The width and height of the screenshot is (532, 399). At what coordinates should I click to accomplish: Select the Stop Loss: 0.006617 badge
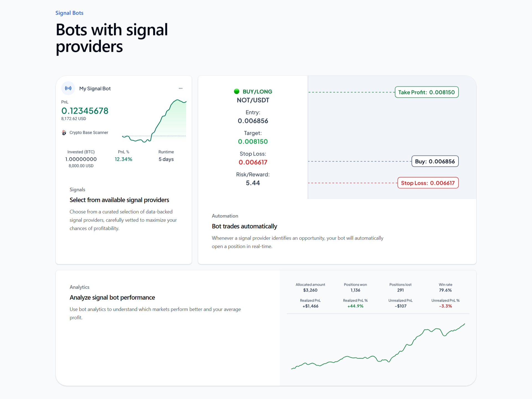coord(428,183)
